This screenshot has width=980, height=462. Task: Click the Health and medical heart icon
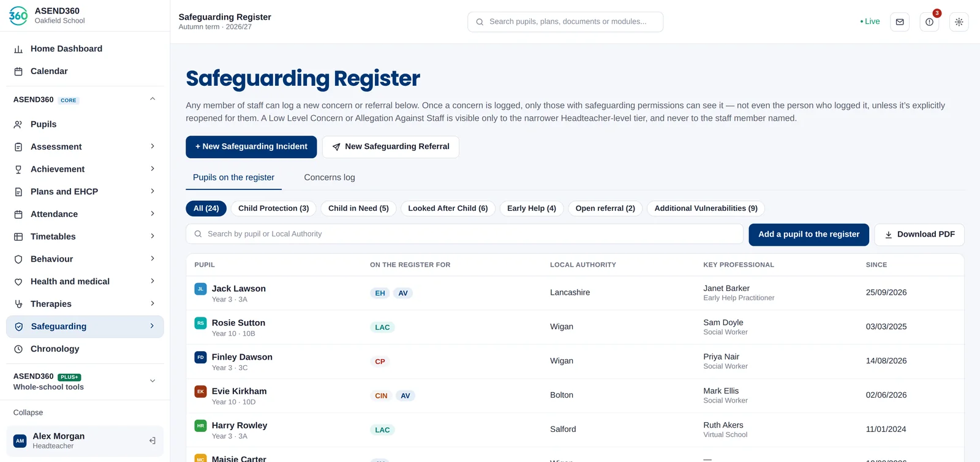18,282
